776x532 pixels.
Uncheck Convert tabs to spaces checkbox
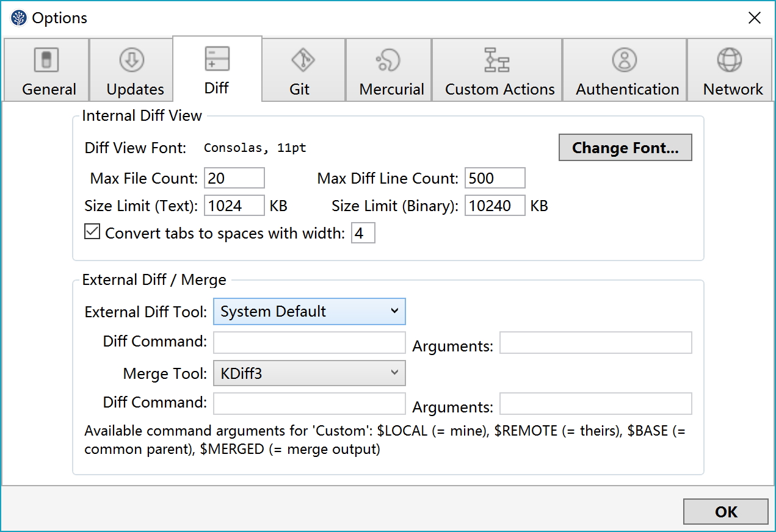(92, 232)
